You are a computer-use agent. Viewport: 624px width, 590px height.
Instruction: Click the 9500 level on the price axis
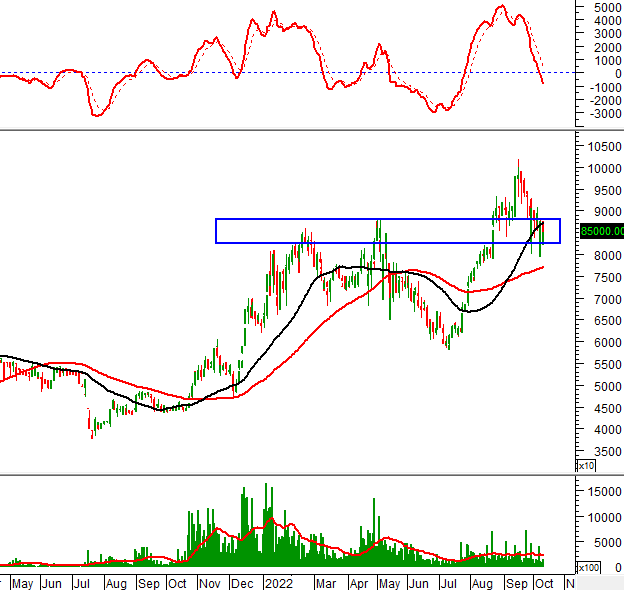(607, 190)
